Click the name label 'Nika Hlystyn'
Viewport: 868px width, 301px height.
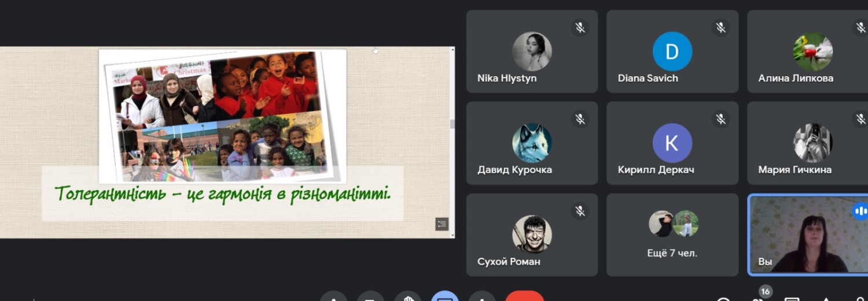(x=507, y=78)
